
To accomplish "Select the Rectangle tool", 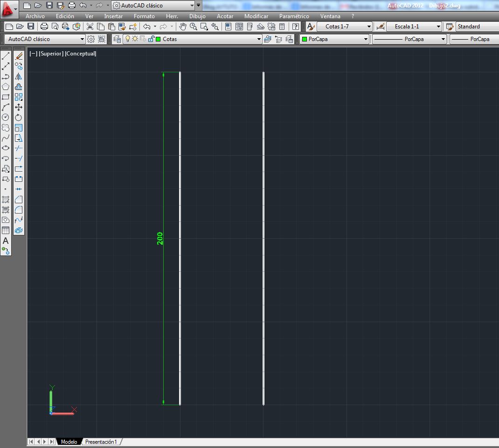I will (6, 96).
